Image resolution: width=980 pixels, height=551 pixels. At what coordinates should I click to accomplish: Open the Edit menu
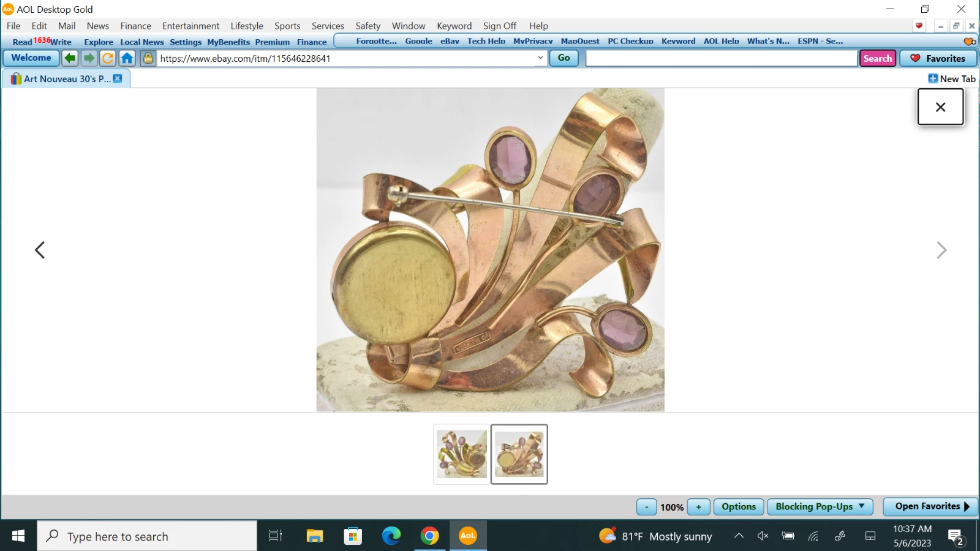39,26
